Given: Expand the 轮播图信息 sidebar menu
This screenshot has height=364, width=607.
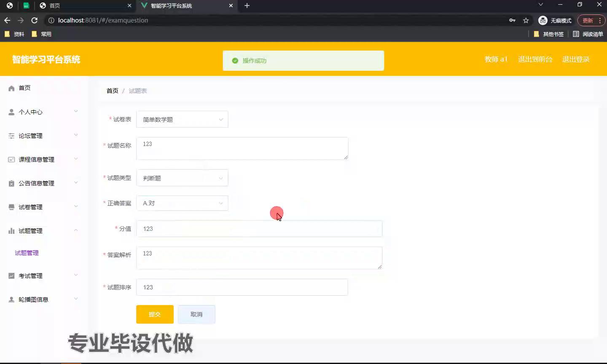Looking at the screenshot, I should coord(42,300).
